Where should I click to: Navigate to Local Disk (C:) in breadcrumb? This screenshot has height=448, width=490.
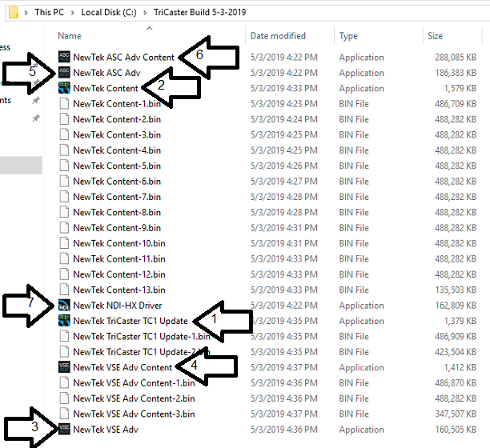(109, 13)
